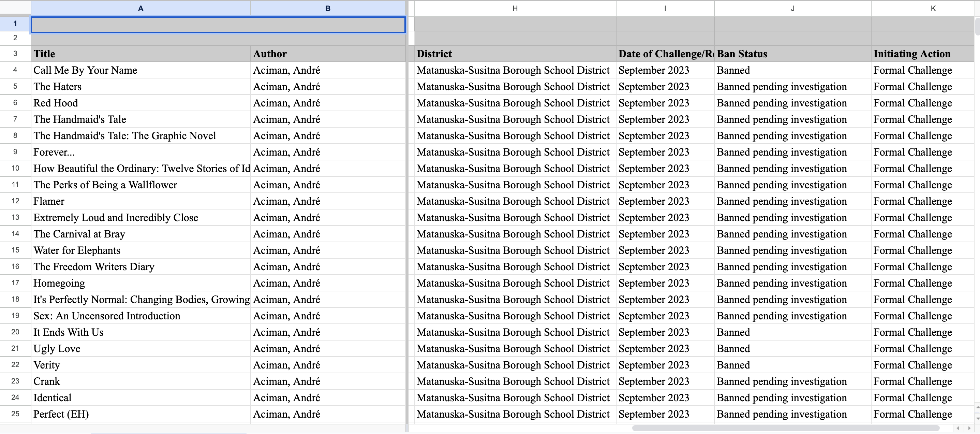Select row 3 header number
This screenshot has height=434, width=980.
[15, 53]
